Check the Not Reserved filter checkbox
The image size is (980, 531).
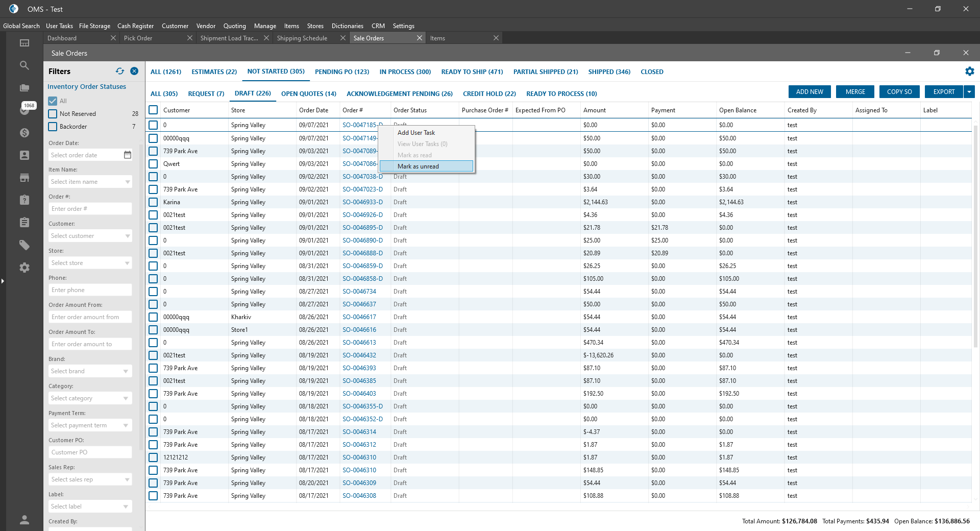point(53,114)
